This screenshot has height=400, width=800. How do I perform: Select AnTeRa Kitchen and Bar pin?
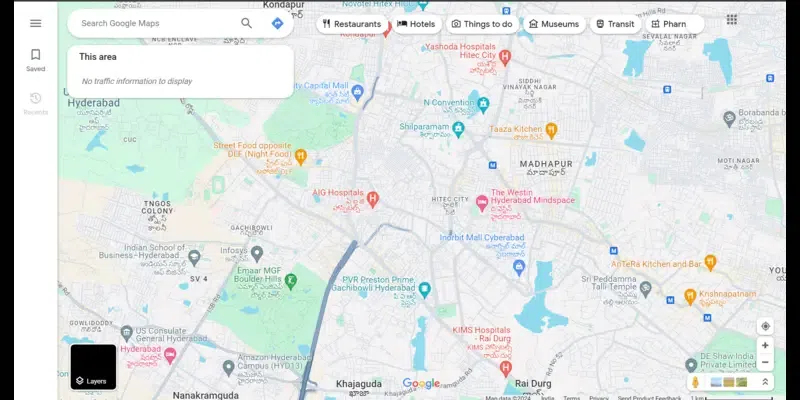(x=710, y=263)
